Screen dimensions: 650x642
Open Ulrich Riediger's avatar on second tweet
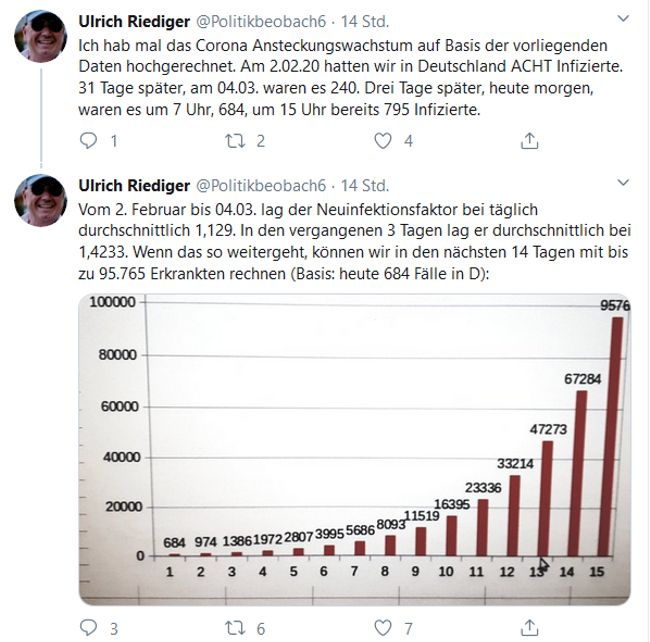pyautogui.click(x=40, y=201)
